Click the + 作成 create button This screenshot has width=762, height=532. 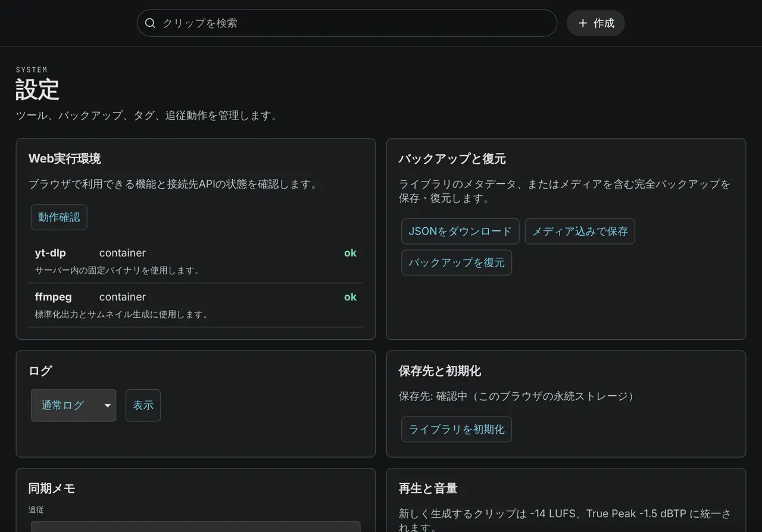coord(595,23)
